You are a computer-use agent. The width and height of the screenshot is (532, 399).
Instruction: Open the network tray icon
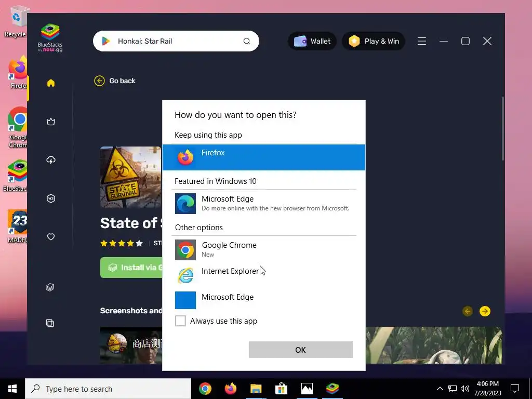[x=453, y=389]
